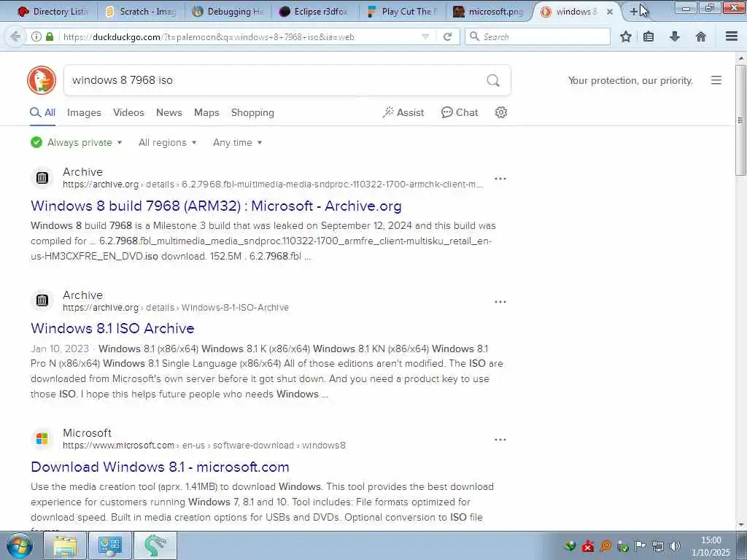This screenshot has height=560, width=747.
Task: Switch to the Debugging browser tab
Action: click(228, 12)
